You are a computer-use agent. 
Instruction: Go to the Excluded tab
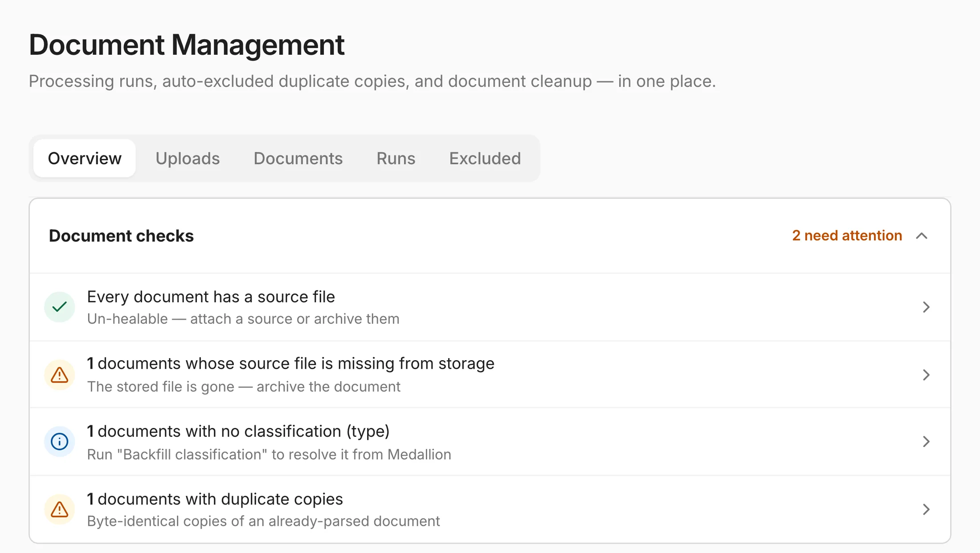click(485, 159)
